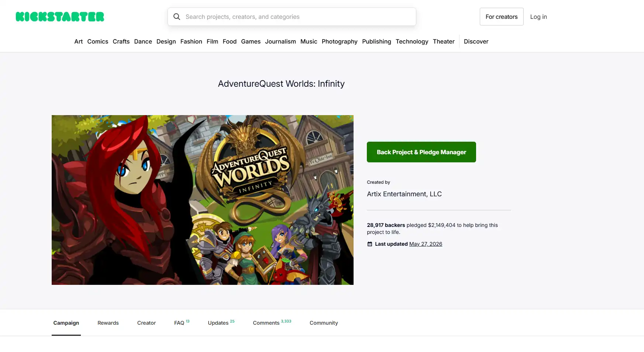Focus the project search field

tap(292, 17)
